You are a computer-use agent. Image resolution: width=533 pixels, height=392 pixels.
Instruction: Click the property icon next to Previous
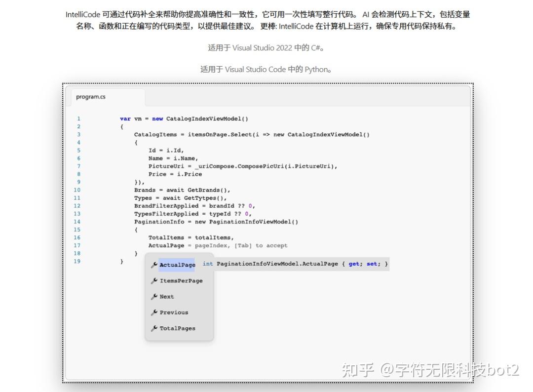pos(154,312)
